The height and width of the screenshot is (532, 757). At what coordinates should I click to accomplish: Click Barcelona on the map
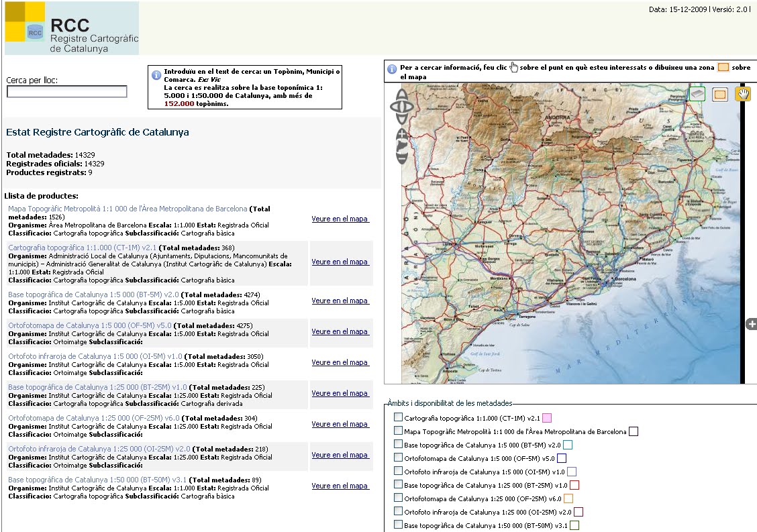point(625,279)
